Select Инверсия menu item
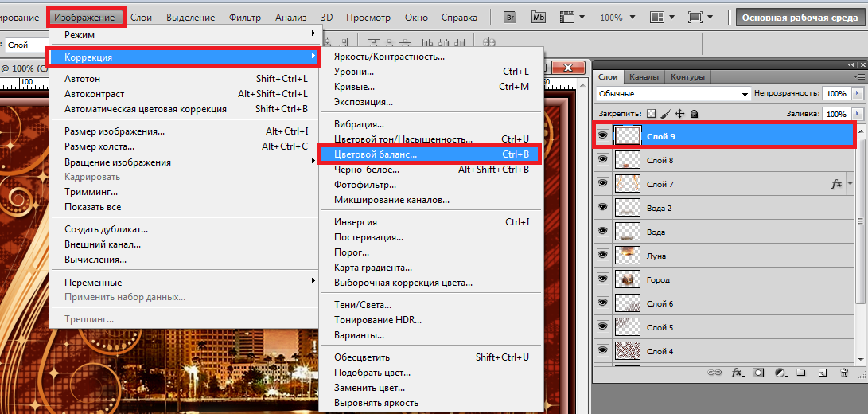This screenshot has width=868, height=414. click(431, 221)
